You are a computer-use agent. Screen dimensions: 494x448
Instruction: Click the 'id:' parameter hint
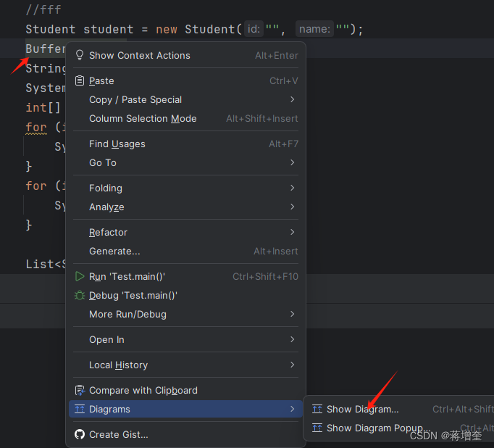[254, 29]
